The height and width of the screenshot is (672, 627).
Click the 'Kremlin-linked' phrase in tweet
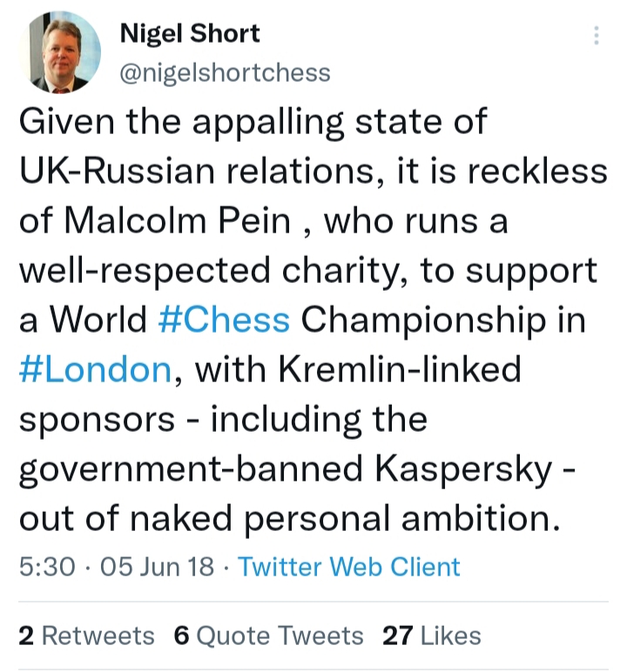click(400, 369)
